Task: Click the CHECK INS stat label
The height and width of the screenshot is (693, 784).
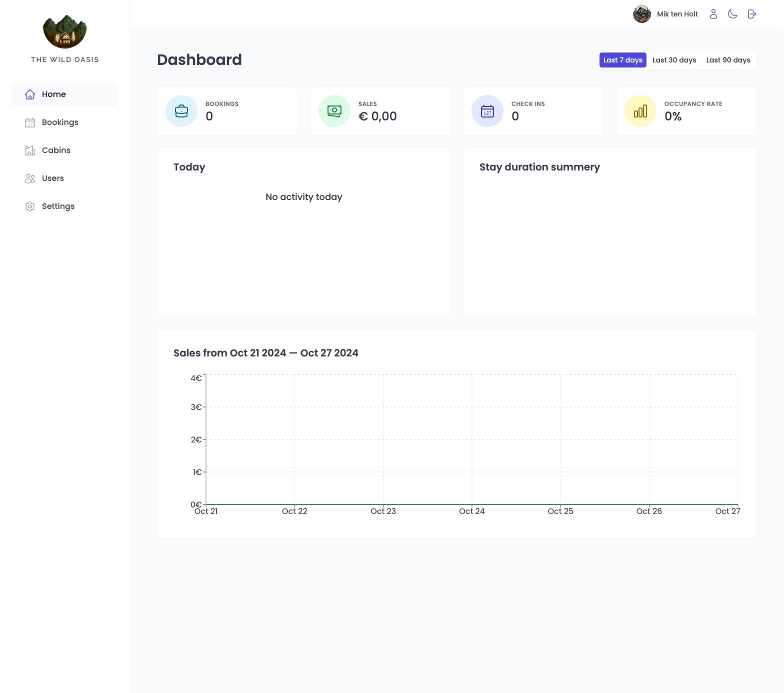Action: pyautogui.click(x=528, y=104)
